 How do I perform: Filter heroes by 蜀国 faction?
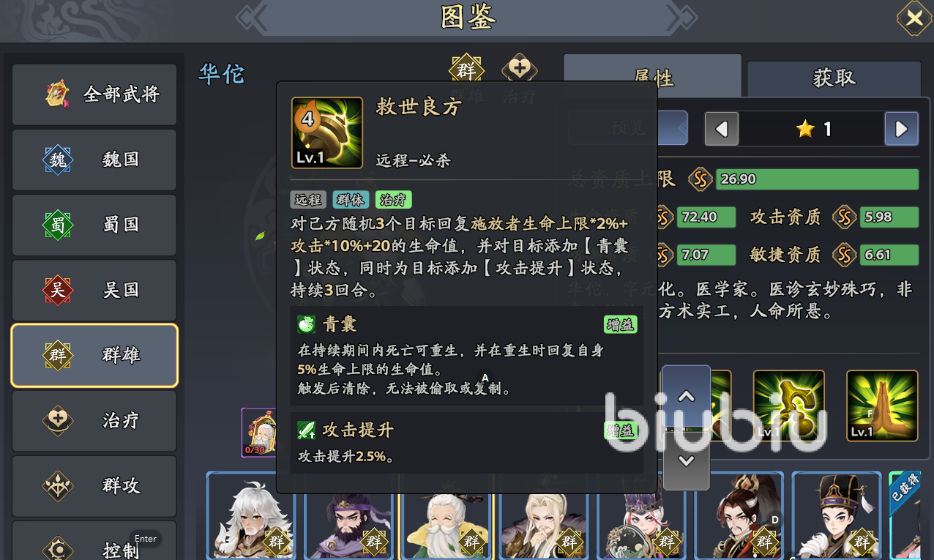tap(94, 225)
